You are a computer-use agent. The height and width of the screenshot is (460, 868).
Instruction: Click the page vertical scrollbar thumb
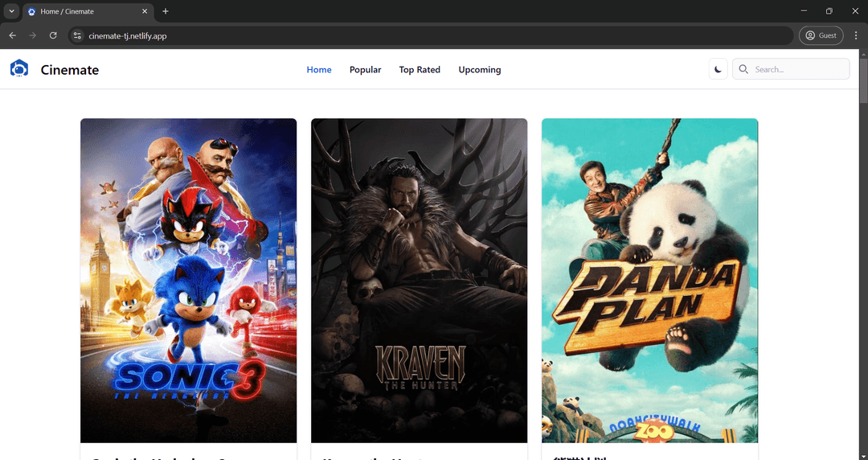pos(863,80)
